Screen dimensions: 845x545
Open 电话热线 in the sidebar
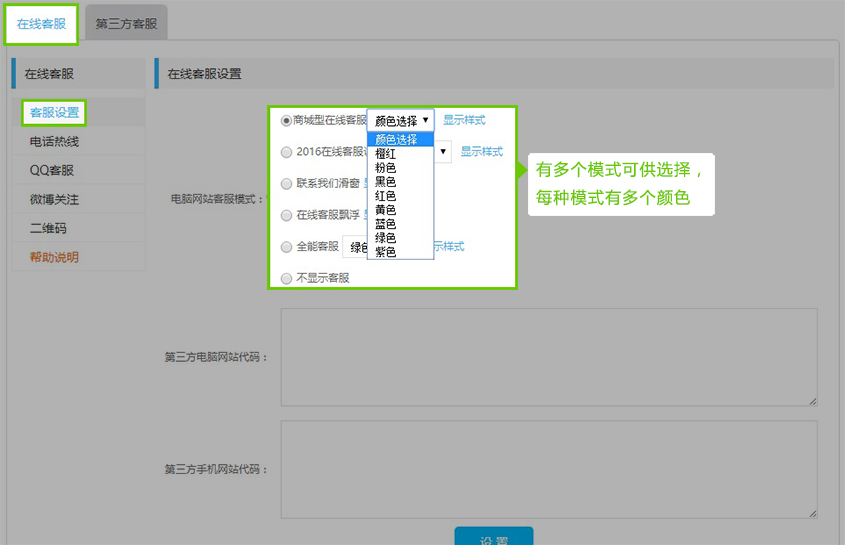(x=54, y=142)
